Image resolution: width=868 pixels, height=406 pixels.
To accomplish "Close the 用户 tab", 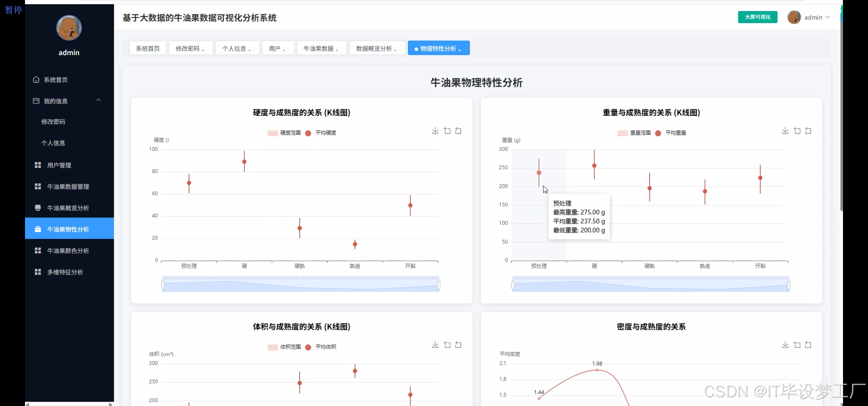I will pyautogui.click(x=284, y=50).
